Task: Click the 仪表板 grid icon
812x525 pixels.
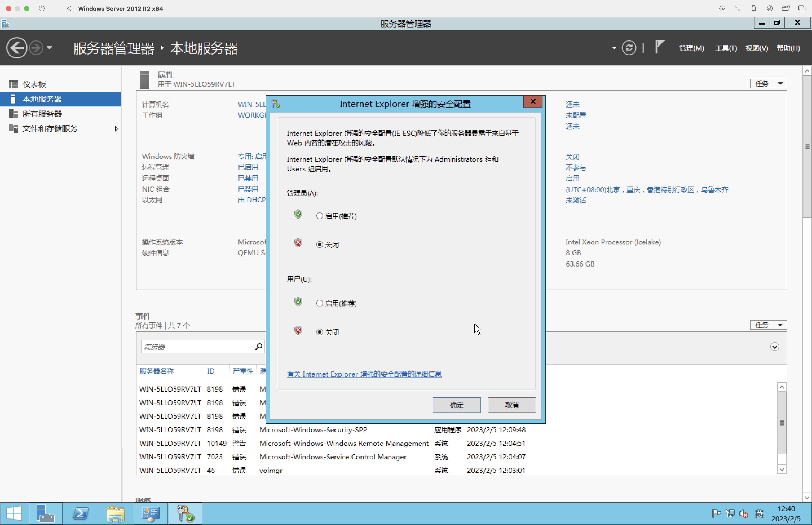Action: [13, 84]
